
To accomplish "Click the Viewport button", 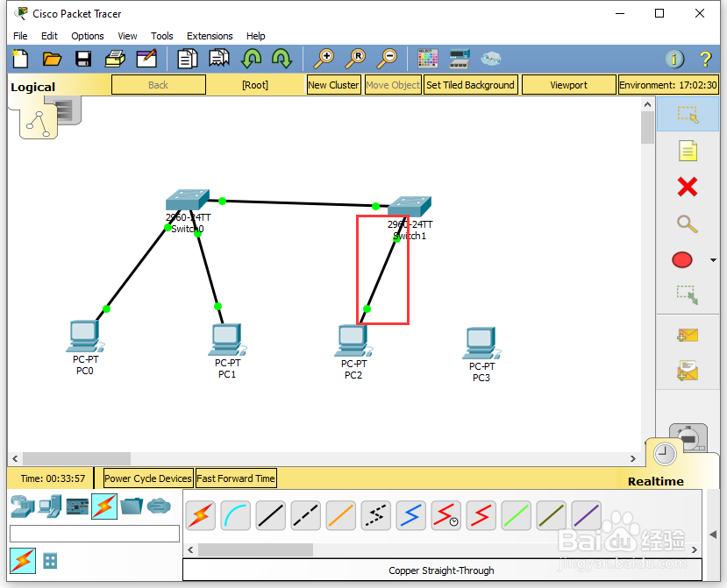I will coord(568,85).
